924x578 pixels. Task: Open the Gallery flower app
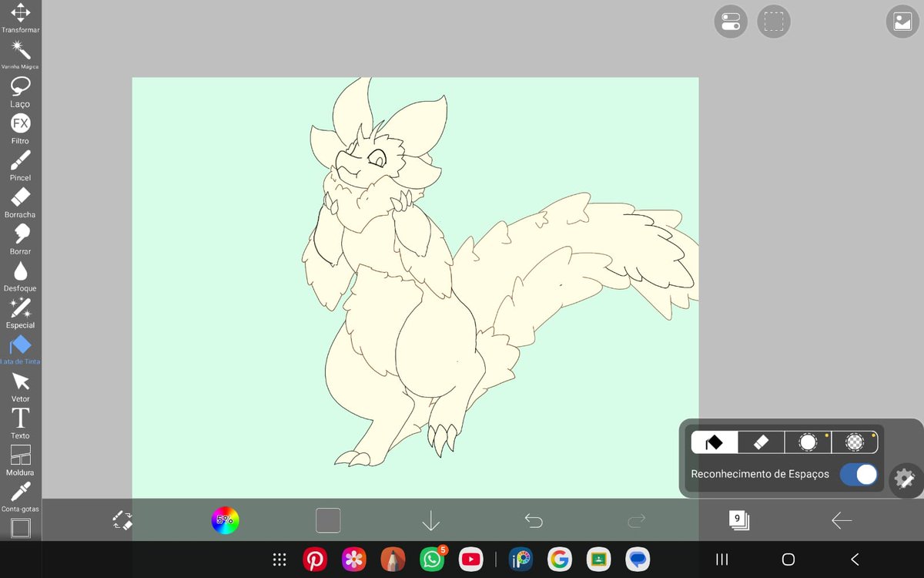[353, 560]
